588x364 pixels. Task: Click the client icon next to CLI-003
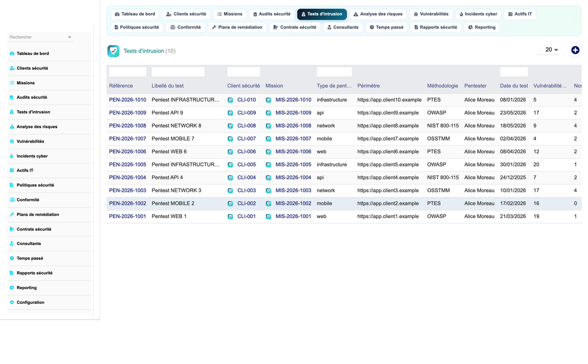(x=230, y=191)
